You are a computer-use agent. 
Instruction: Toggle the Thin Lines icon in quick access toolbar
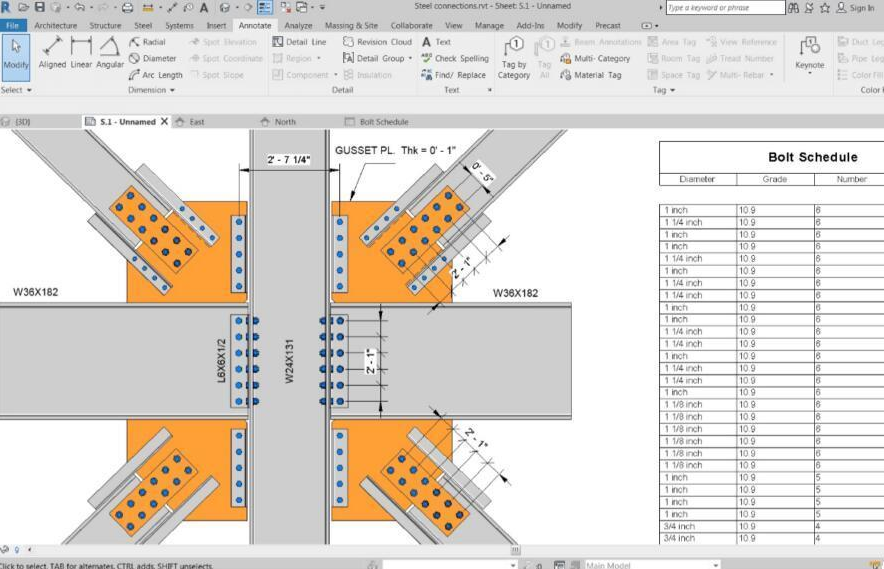click(264, 7)
